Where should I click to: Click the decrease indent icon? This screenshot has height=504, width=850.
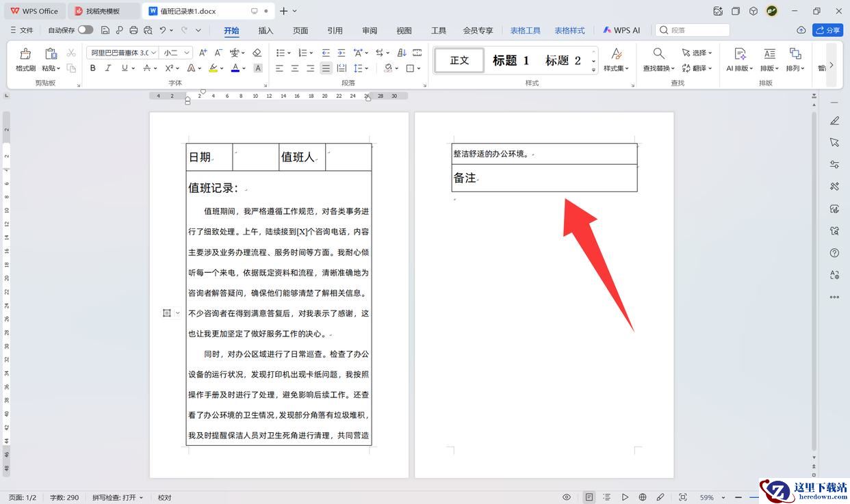pos(325,53)
